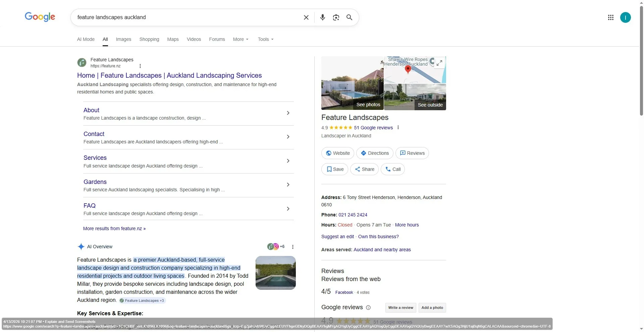Click Suggest an edit link
This screenshot has width=644, height=332.
click(337, 237)
